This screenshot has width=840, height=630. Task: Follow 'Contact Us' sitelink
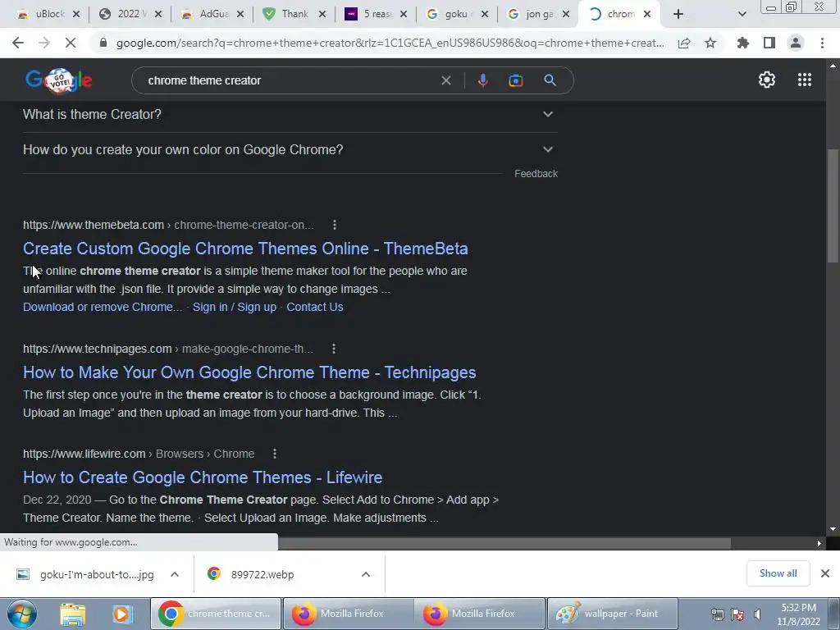314,307
